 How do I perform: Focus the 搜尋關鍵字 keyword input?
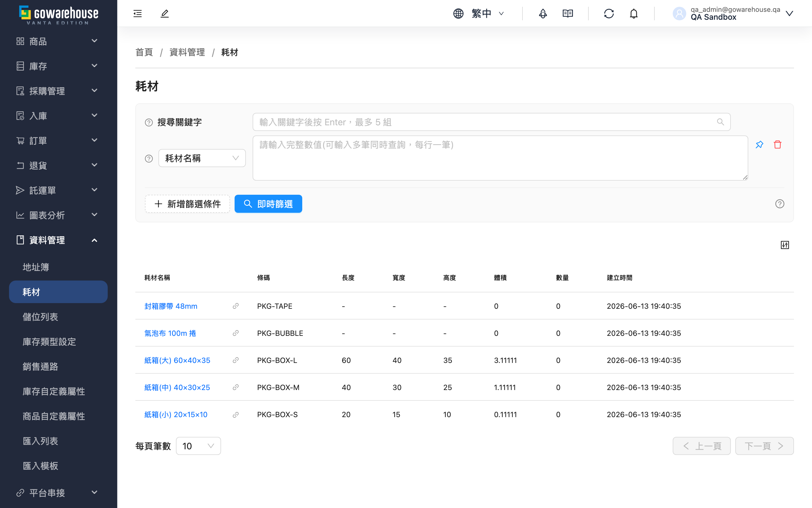pos(491,122)
